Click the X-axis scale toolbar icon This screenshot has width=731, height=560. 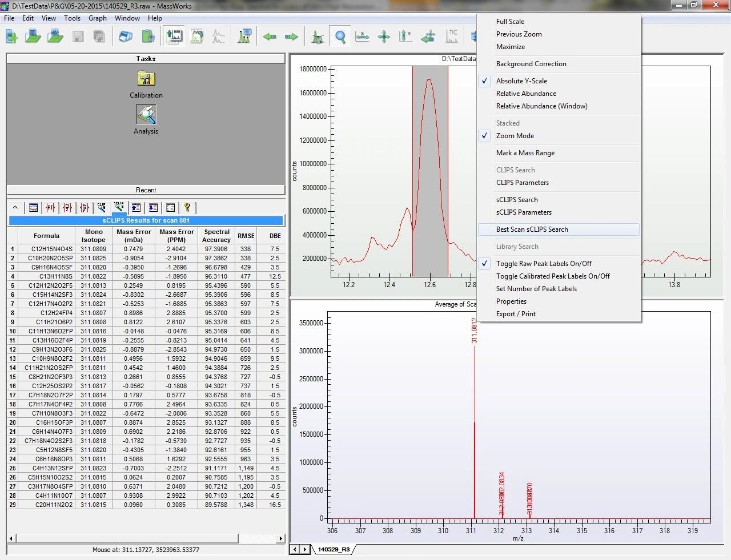(362, 37)
